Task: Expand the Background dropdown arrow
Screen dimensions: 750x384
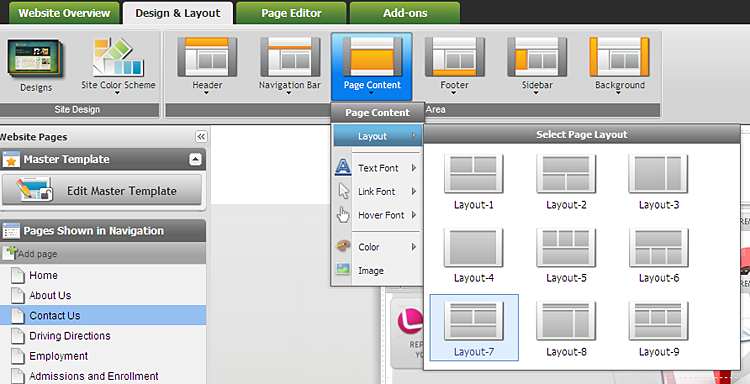Action: (x=618, y=93)
